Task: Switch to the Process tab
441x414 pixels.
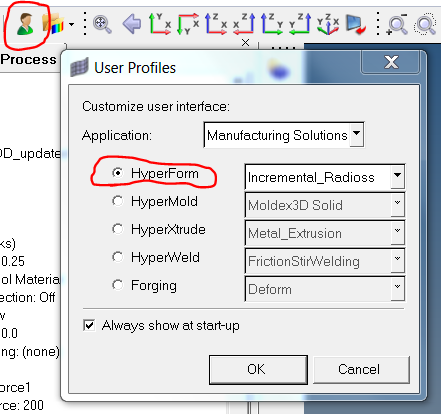Action: pos(28,59)
